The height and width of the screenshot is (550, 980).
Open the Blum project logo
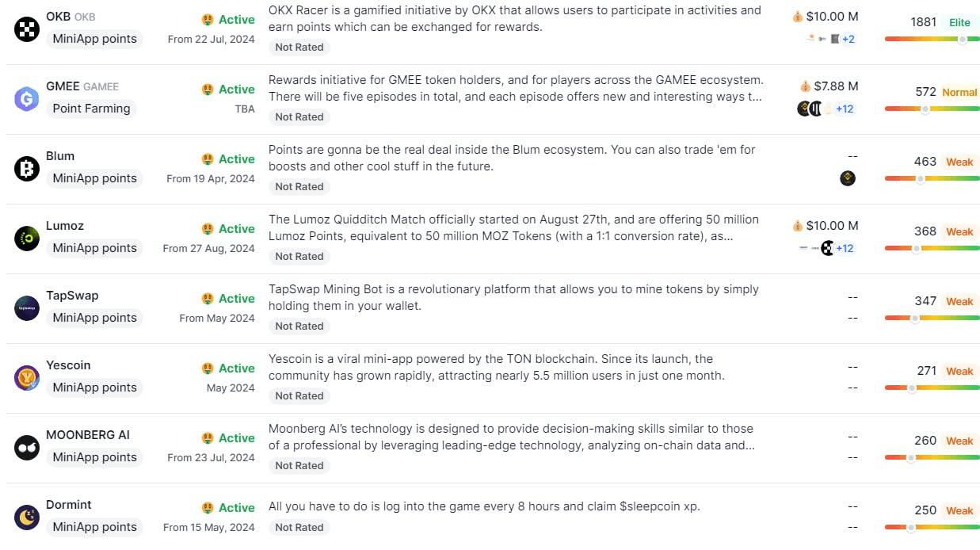click(x=27, y=169)
